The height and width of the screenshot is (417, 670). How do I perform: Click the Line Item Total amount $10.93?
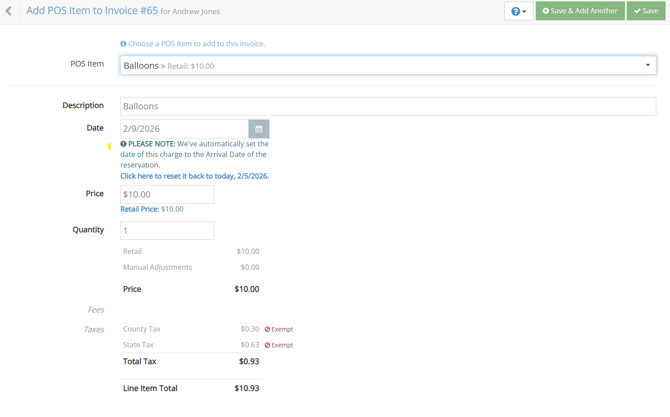[x=246, y=388]
